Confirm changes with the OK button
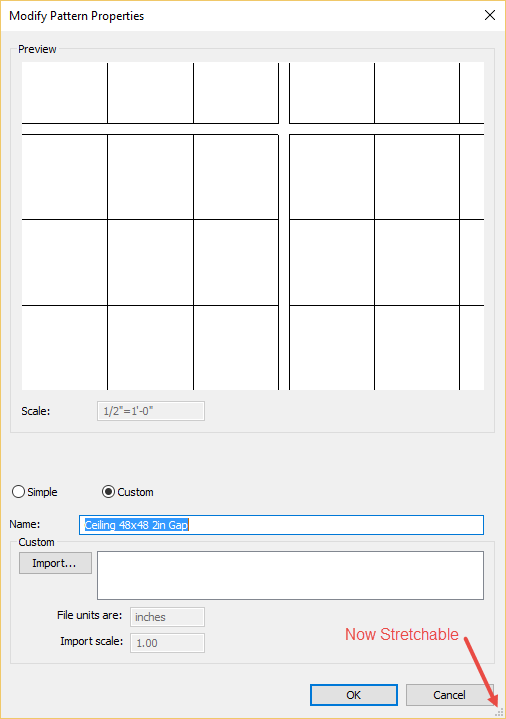Viewport: 506px width, 719px height. click(x=354, y=695)
